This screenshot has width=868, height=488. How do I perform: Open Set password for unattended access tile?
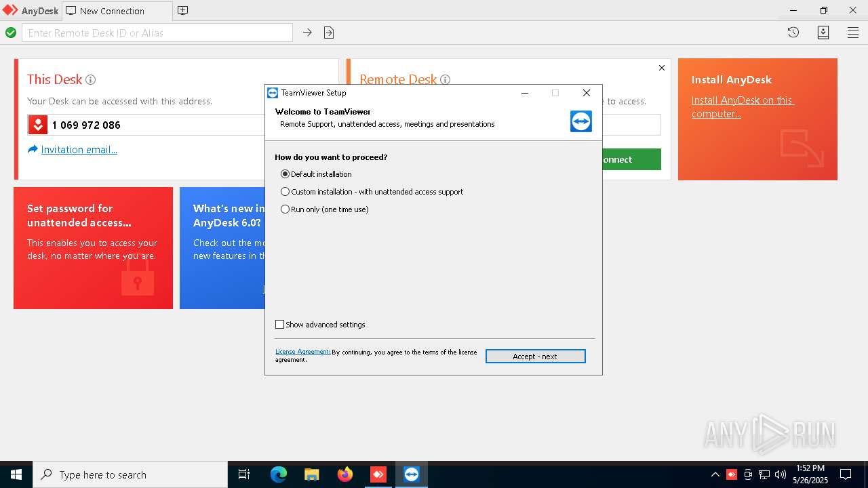93,248
